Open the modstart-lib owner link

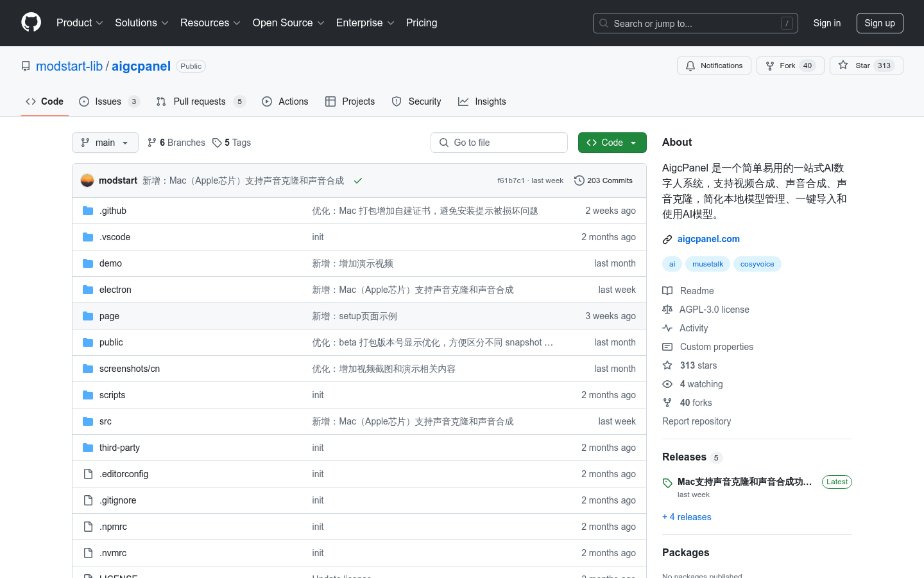click(x=69, y=66)
